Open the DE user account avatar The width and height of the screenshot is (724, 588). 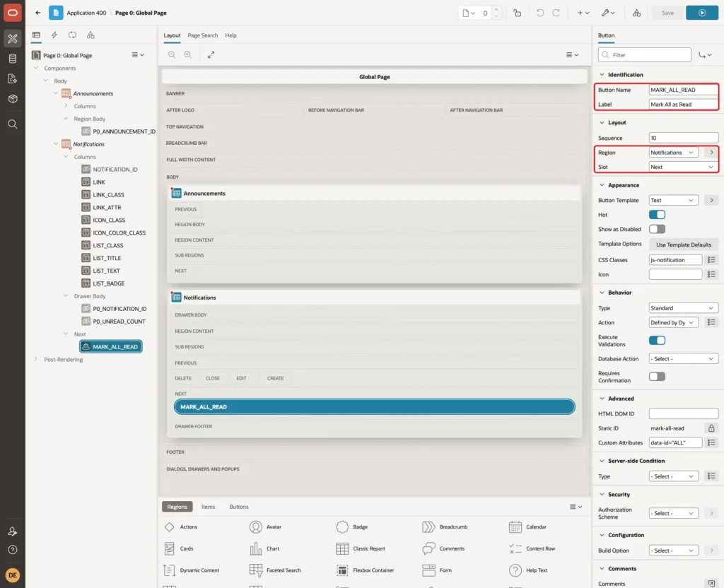[13, 575]
